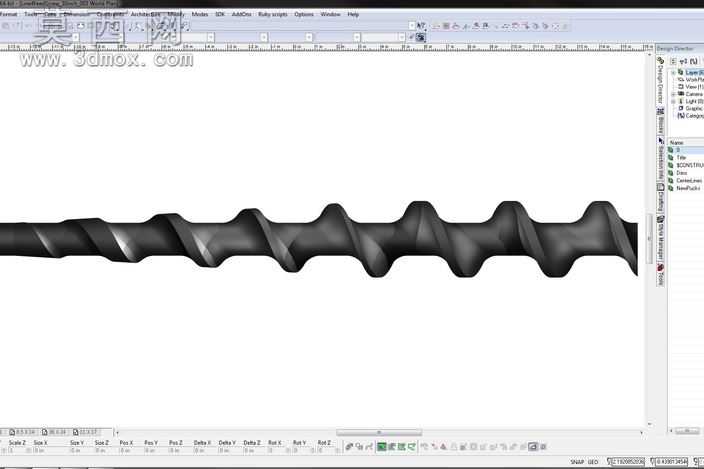This screenshot has height=469, width=704.
Task: Open the Modes menu
Action: pyautogui.click(x=200, y=14)
